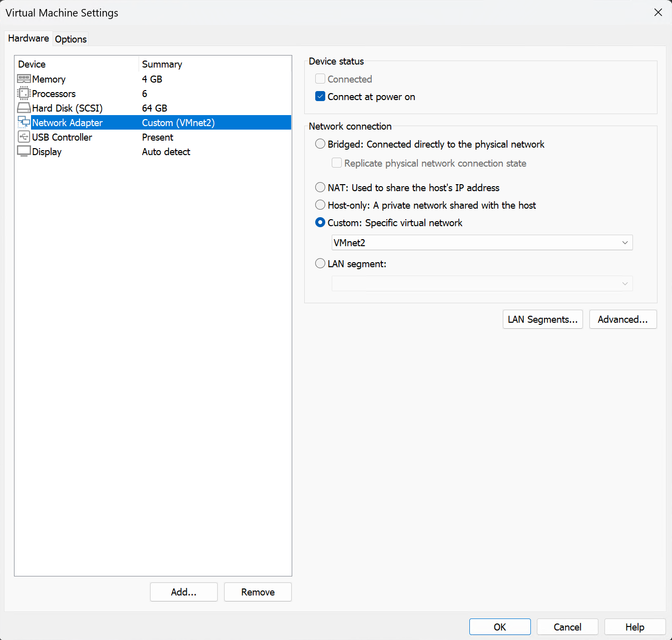
Task: Open the VMnet2 virtual network dropdown
Action: pos(482,243)
